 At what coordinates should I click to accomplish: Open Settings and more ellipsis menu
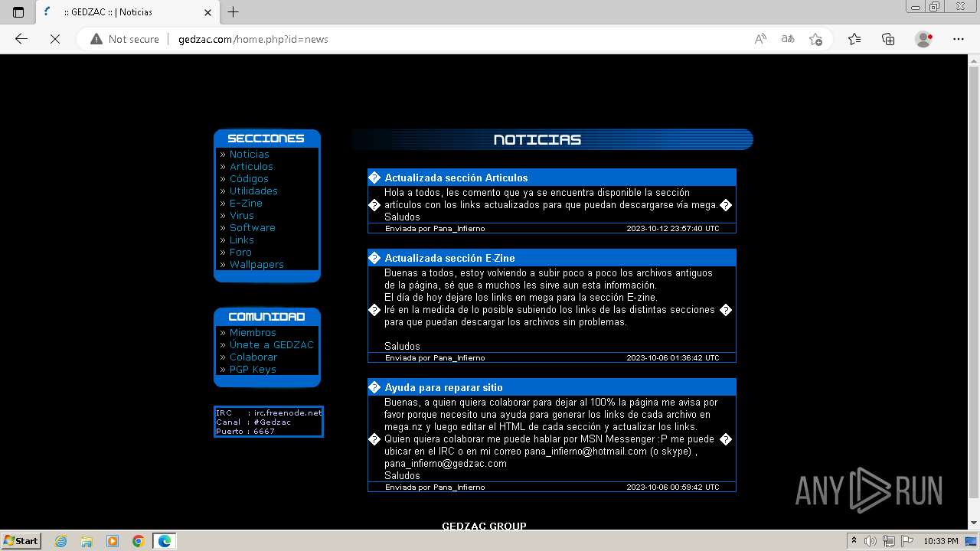point(959,39)
